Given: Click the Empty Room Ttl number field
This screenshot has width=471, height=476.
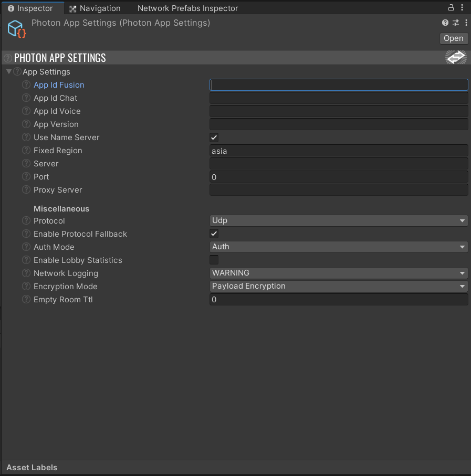Looking at the screenshot, I should pyautogui.click(x=339, y=299).
